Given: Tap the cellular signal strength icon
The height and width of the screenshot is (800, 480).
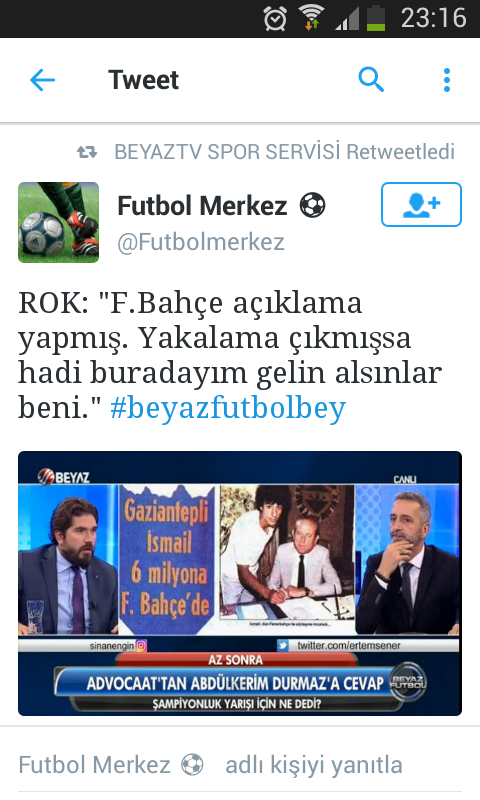Looking at the screenshot, I should tap(347, 19).
